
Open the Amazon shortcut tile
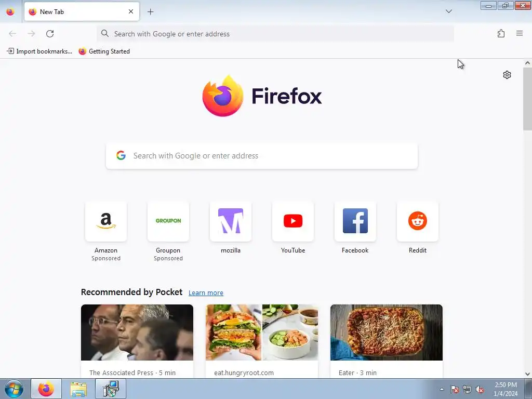(106, 221)
